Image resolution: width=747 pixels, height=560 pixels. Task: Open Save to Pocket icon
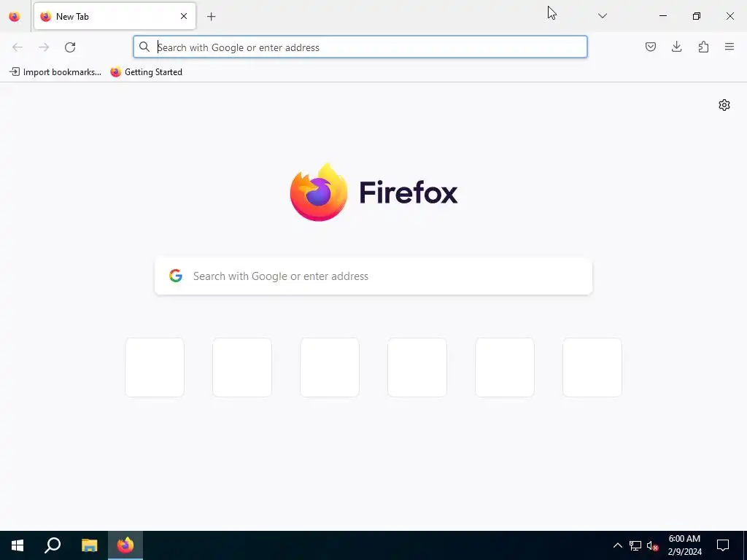coord(650,47)
